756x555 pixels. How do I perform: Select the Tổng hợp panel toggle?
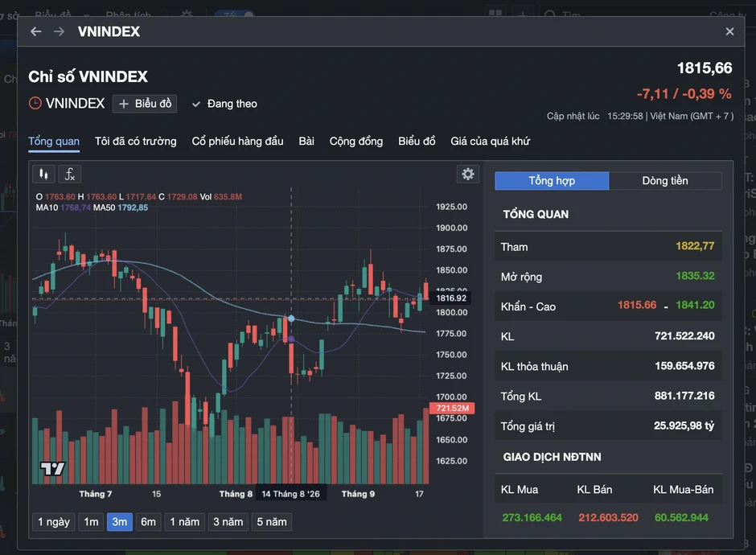pos(552,181)
